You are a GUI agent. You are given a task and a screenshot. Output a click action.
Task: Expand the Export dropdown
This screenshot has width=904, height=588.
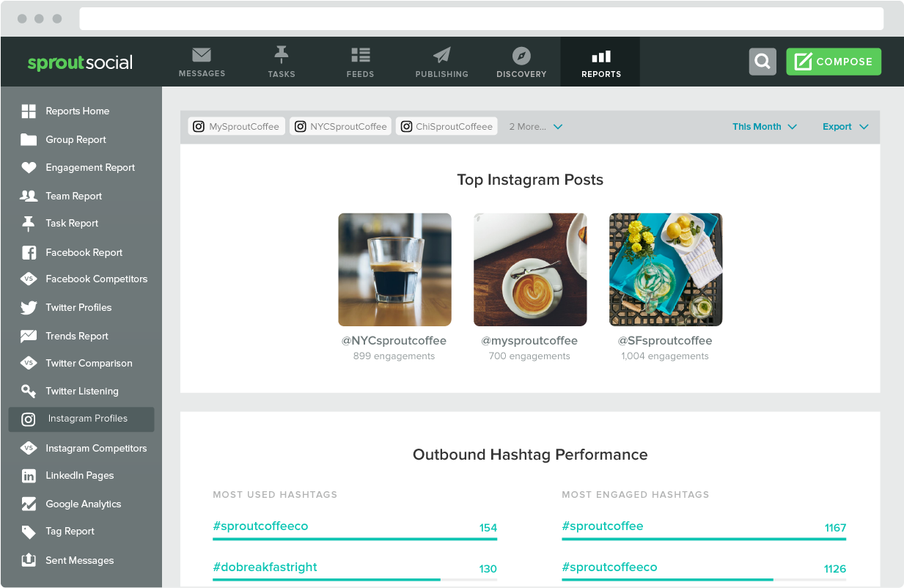(x=845, y=127)
